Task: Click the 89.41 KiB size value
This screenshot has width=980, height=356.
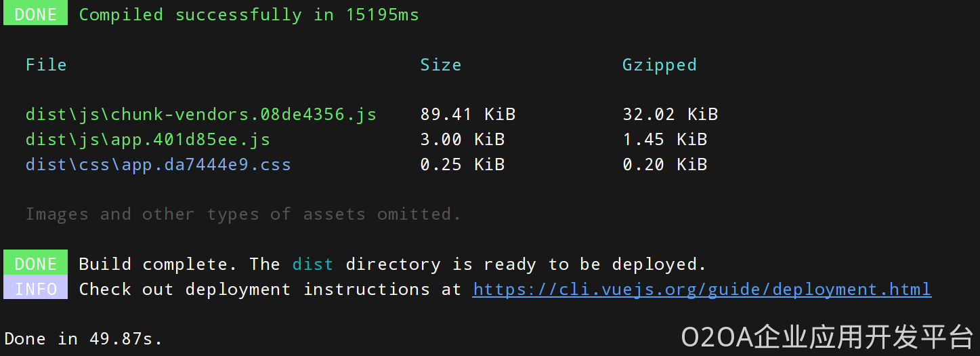Action: (467, 115)
